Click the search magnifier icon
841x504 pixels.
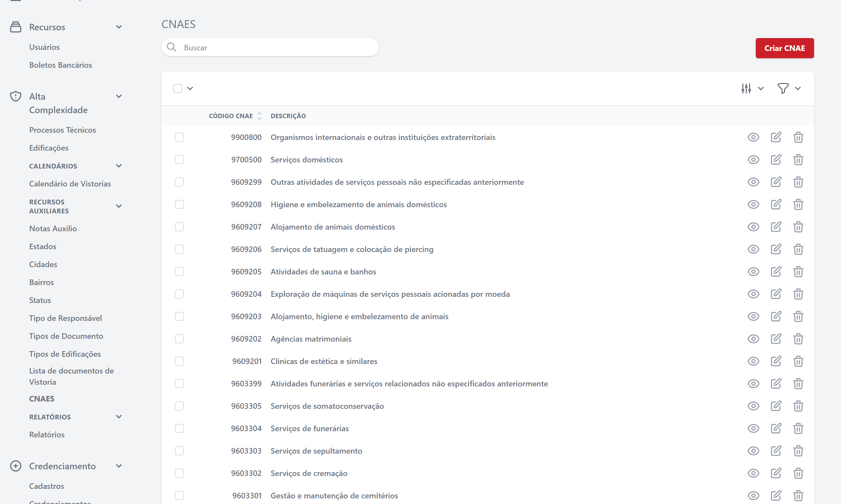[x=172, y=47]
